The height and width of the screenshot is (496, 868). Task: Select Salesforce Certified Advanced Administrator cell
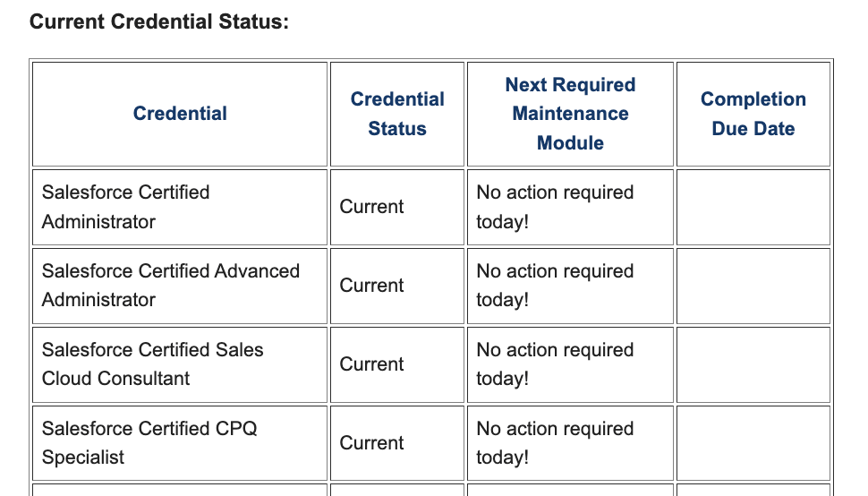click(170, 286)
